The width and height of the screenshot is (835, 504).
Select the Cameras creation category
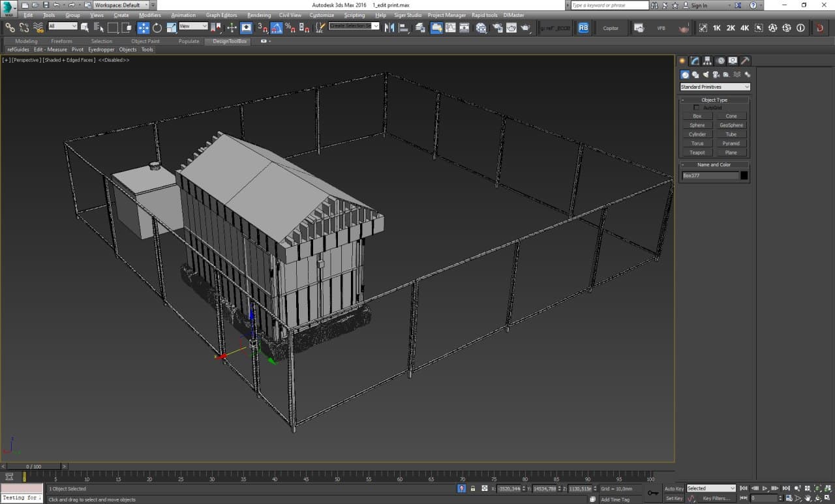[x=716, y=75]
